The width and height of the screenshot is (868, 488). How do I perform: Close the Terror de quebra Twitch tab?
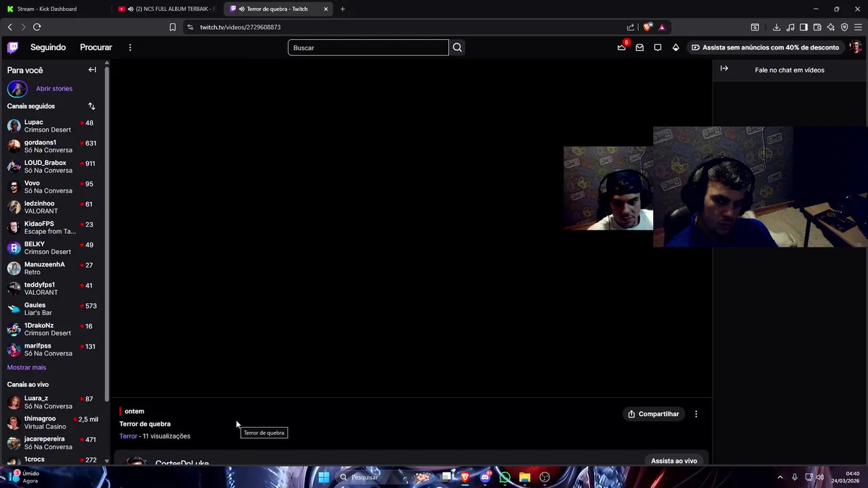(x=326, y=9)
